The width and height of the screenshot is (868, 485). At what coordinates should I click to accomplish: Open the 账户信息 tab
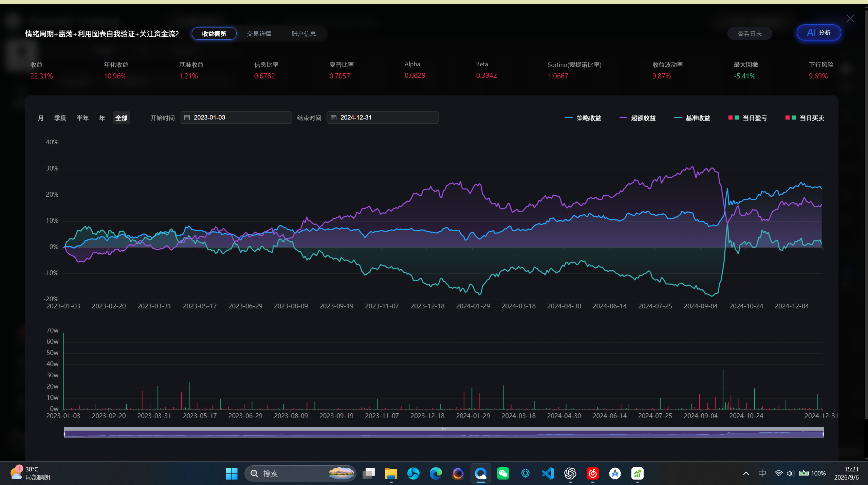point(303,34)
